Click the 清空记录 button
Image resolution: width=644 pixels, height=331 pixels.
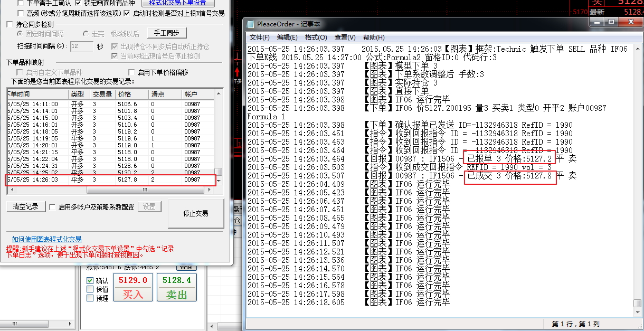[x=25, y=207]
